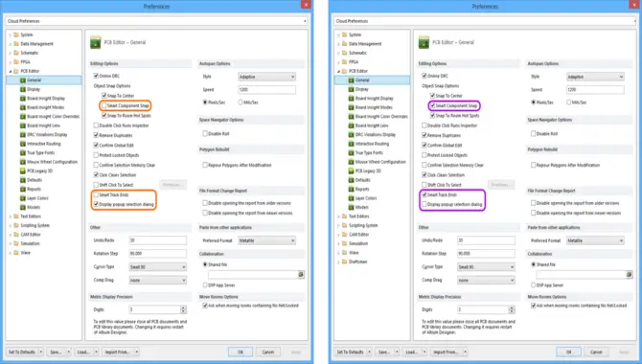Open Cursor Type dropdown in right dialog
The width and height of the screenshot is (642, 364).
[486, 267]
